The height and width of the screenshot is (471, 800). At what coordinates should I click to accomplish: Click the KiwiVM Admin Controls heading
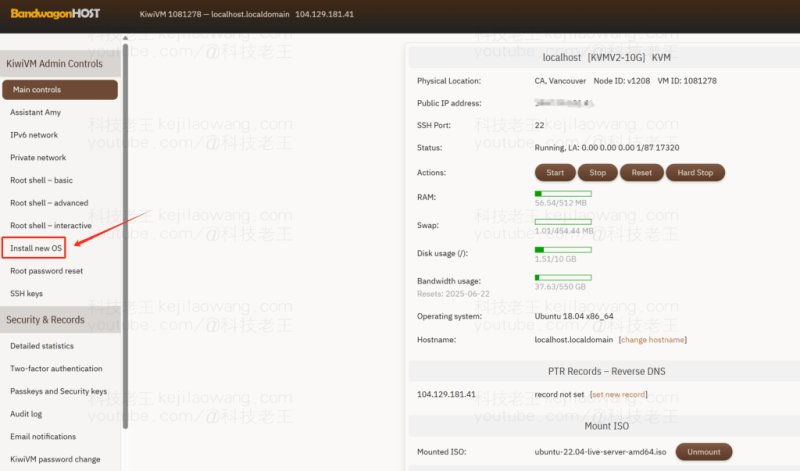click(x=54, y=64)
